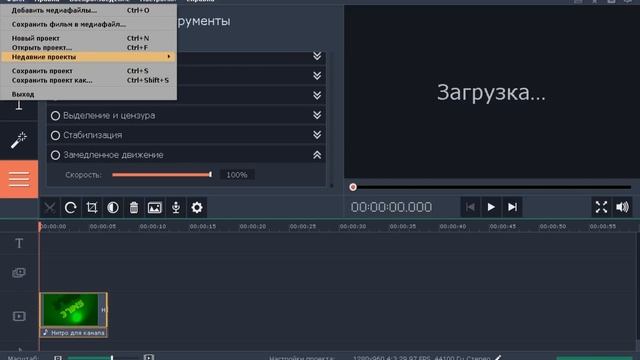Screen dimensions: 640x360
Task: Delete the clip with trash icon
Action: pyautogui.click(x=134, y=207)
